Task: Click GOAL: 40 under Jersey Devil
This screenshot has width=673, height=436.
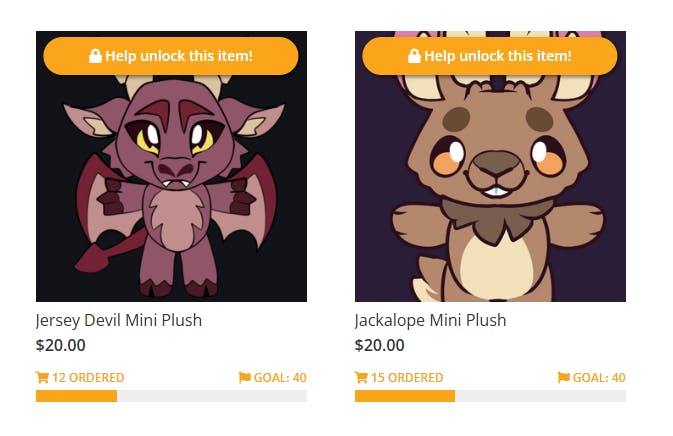Action: (280, 378)
